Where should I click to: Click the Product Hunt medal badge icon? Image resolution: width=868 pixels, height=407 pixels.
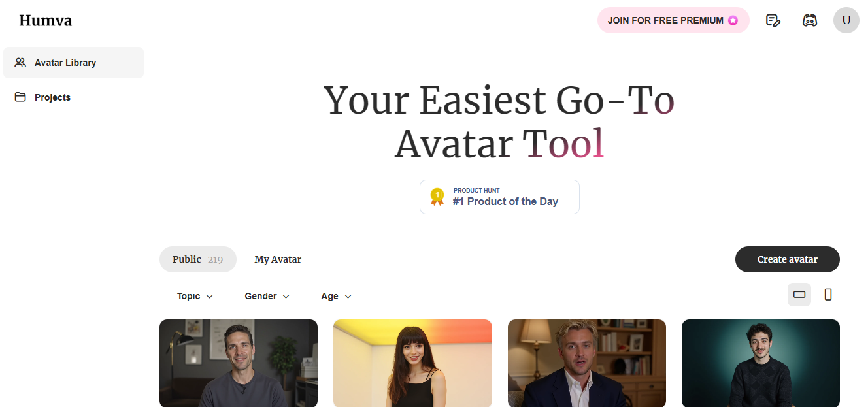click(437, 197)
